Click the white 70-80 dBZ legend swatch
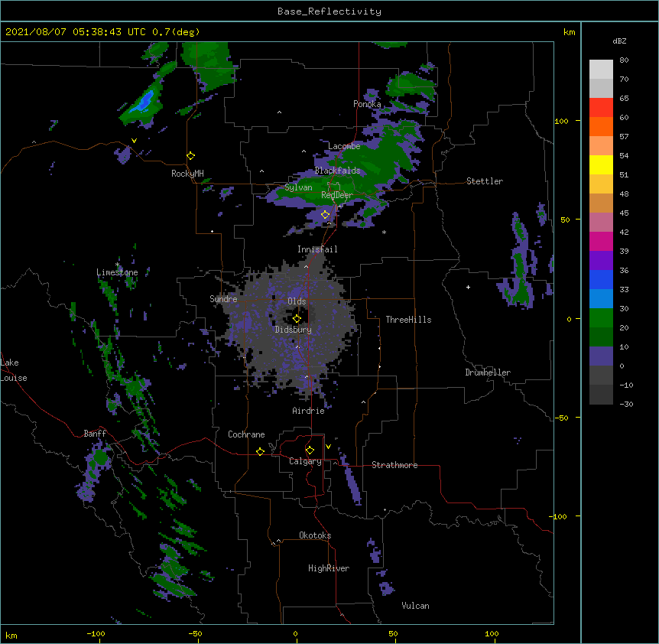The width and height of the screenshot is (659, 644). [601, 69]
